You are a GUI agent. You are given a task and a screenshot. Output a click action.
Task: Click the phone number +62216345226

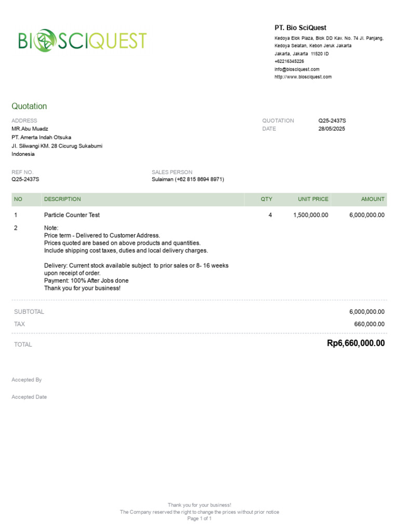[x=289, y=61]
